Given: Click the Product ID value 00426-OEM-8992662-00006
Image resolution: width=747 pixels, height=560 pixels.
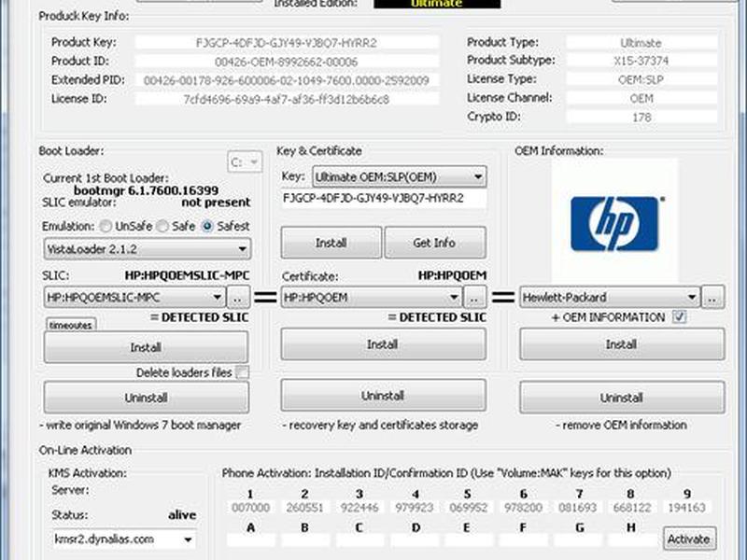Looking at the screenshot, I should (x=287, y=62).
